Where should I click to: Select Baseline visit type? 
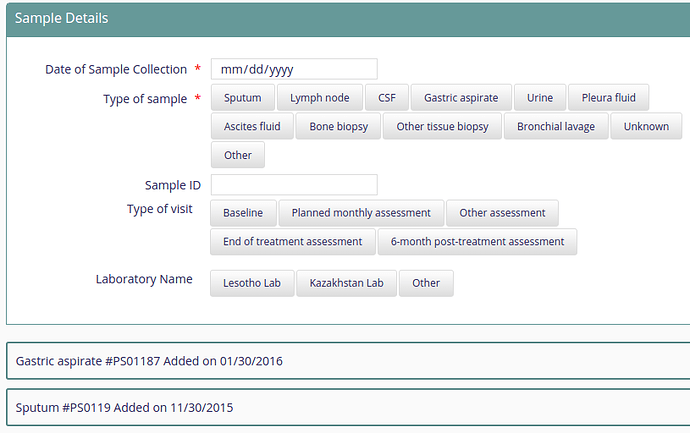tap(243, 213)
